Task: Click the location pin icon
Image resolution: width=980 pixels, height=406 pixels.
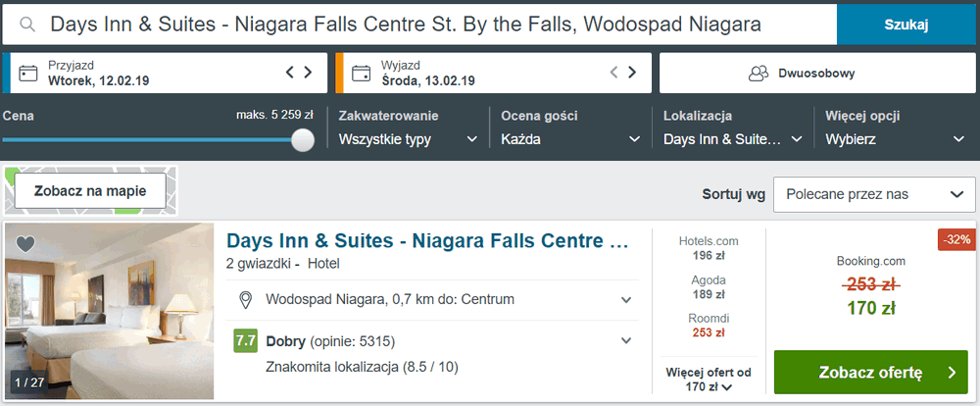Action: coord(247,299)
